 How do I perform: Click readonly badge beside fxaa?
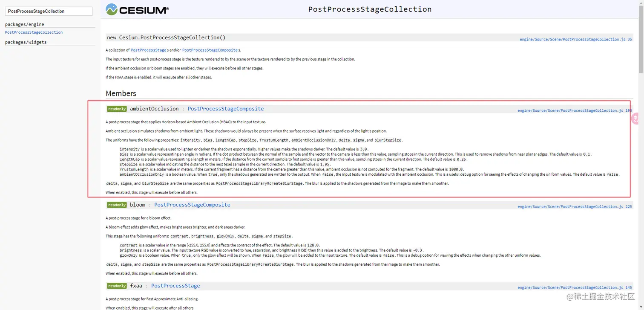click(x=117, y=286)
